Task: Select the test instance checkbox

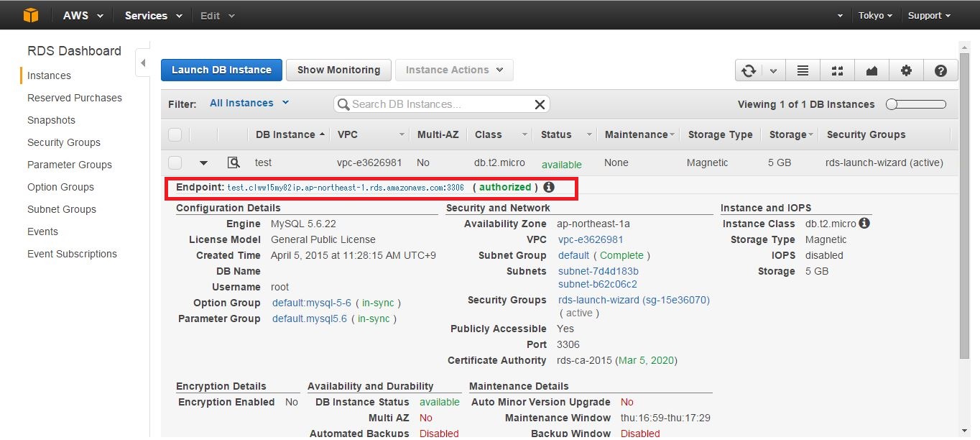Action: tap(175, 162)
